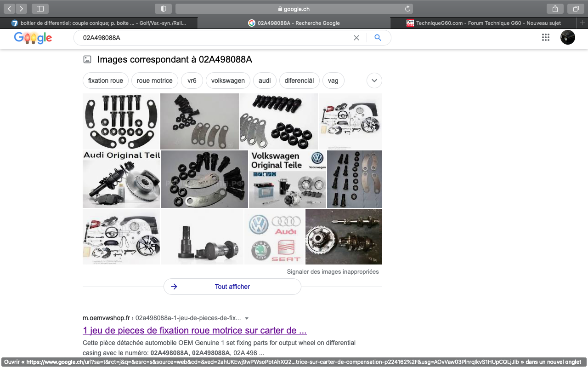588x368 pixels.
Task: Filter images by 'vr6' chip
Action: click(192, 80)
